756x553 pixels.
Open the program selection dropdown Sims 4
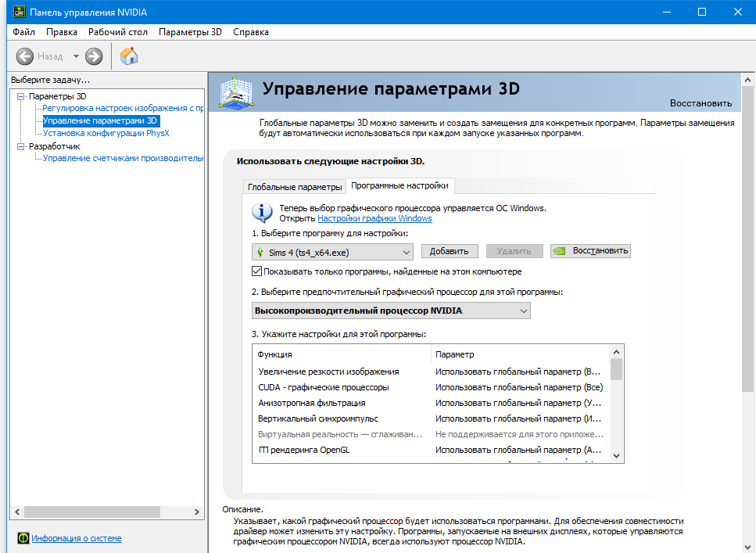point(333,252)
